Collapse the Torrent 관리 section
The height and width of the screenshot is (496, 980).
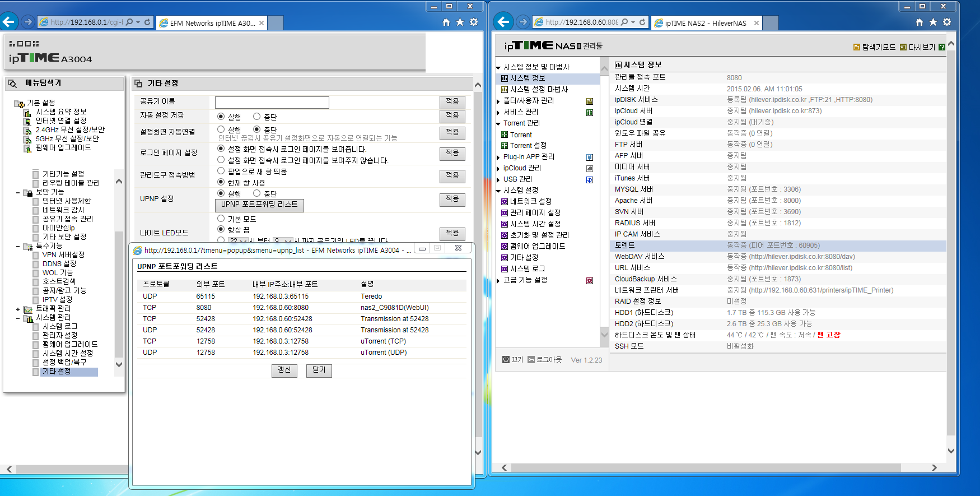coord(498,124)
